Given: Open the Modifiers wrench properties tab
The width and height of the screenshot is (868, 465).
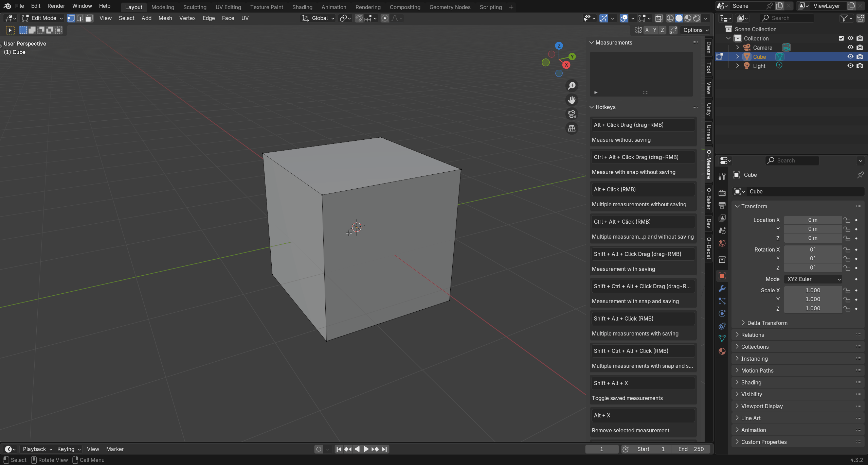Looking at the screenshot, I should [722, 288].
